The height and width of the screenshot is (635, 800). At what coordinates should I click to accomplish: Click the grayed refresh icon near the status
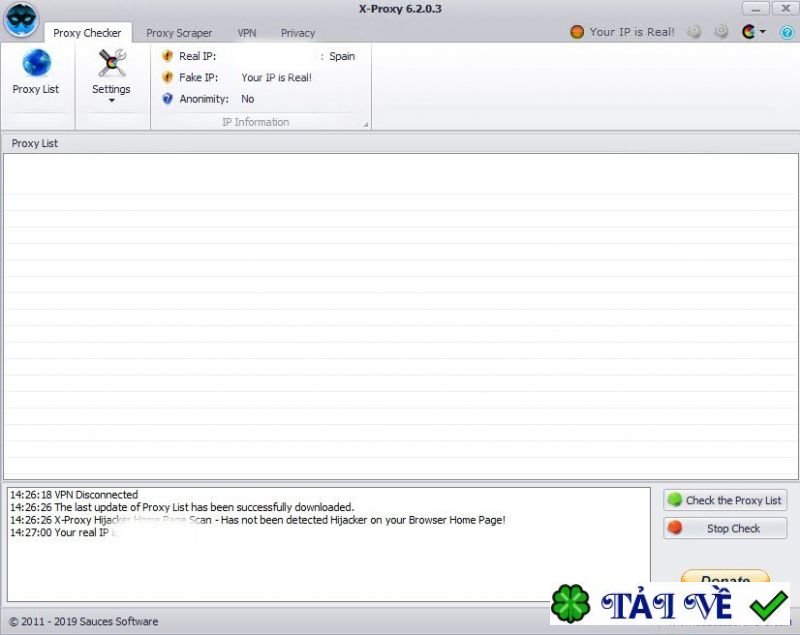point(695,31)
